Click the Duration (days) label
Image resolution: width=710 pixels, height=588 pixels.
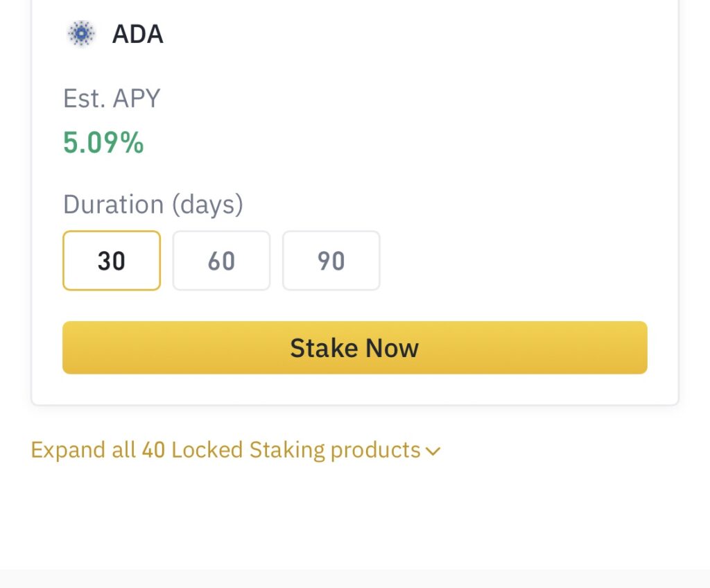(153, 205)
